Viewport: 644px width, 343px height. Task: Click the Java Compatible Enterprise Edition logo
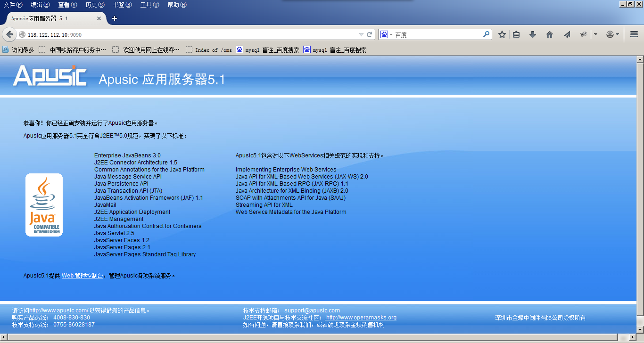click(x=44, y=205)
